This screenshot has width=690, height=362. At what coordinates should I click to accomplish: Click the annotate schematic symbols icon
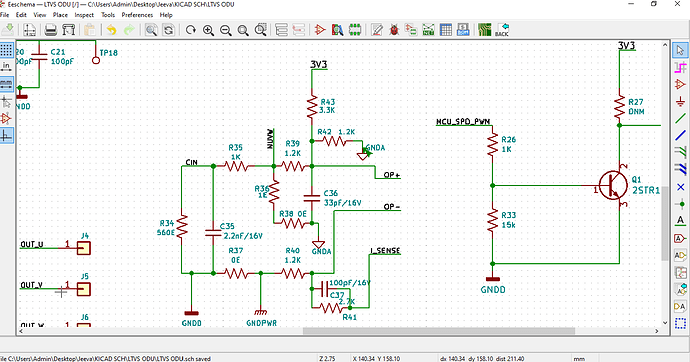pos(377,30)
